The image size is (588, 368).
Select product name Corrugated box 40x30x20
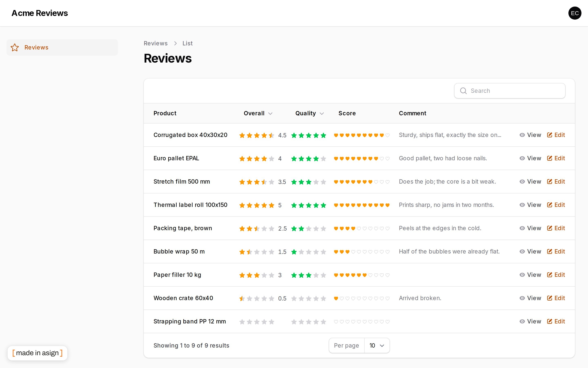click(190, 135)
